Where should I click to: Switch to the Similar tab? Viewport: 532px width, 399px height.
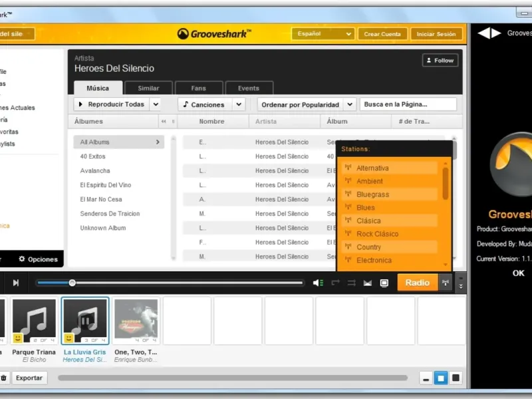(x=148, y=88)
